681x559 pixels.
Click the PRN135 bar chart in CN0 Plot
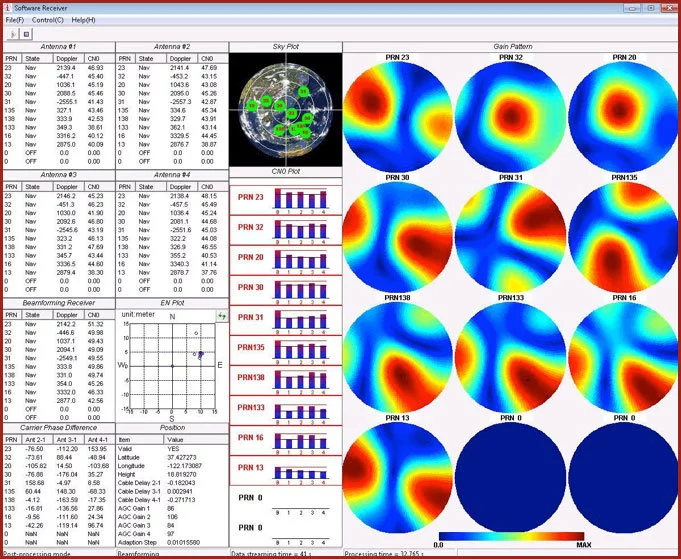pyautogui.click(x=300, y=350)
